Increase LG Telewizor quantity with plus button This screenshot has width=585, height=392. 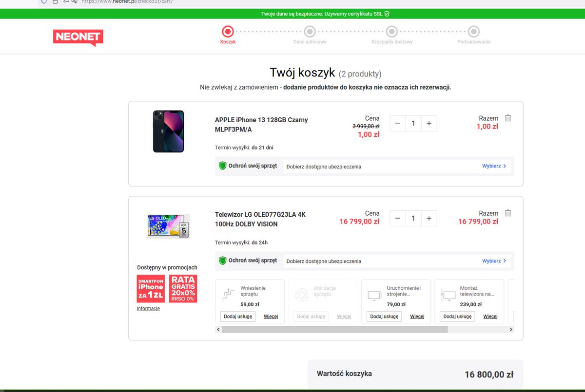[429, 219]
